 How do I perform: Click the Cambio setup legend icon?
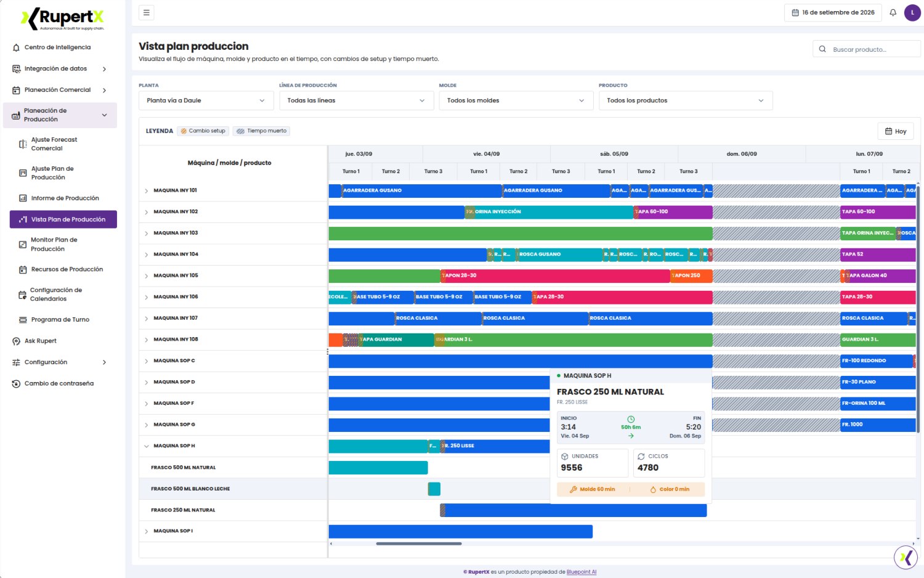pyautogui.click(x=184, y=131)
